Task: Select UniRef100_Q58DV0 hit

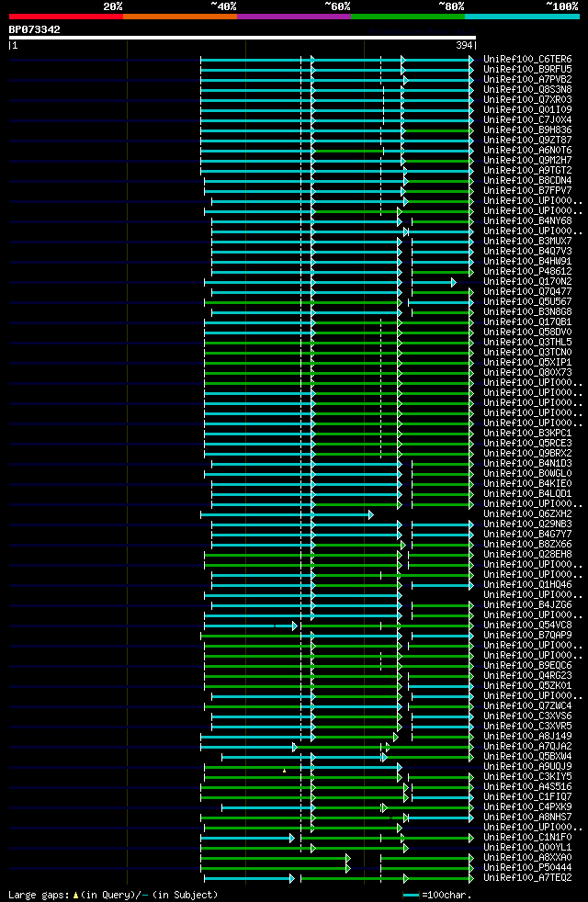Action: (x=527, y=332)
